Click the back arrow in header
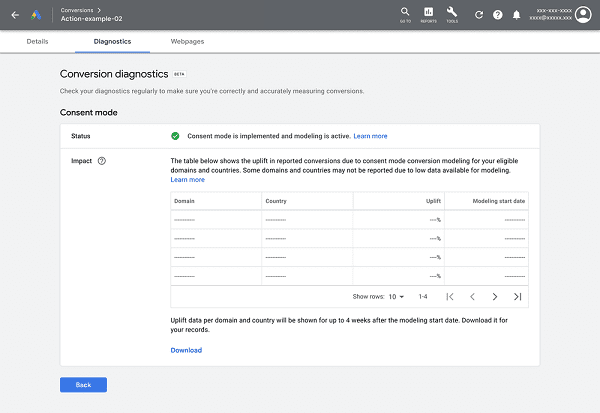 tap(15, 15)
